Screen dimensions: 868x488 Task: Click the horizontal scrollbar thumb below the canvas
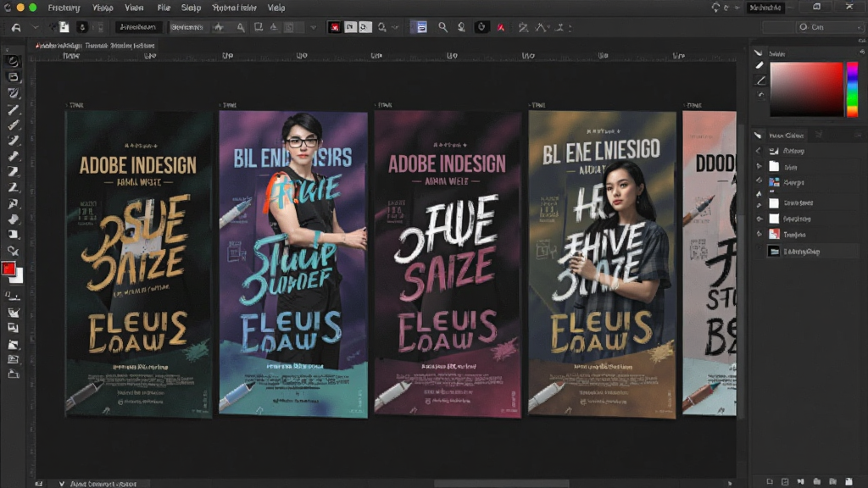pyautogui.click(x=501, y=483)
